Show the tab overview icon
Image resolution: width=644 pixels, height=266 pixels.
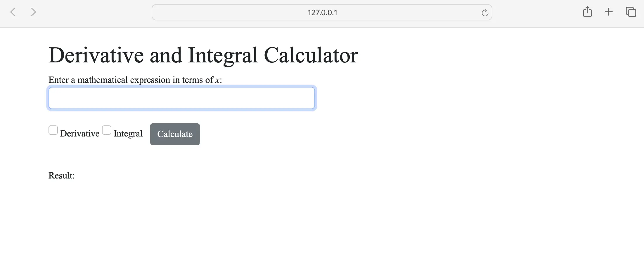[631, 12]
